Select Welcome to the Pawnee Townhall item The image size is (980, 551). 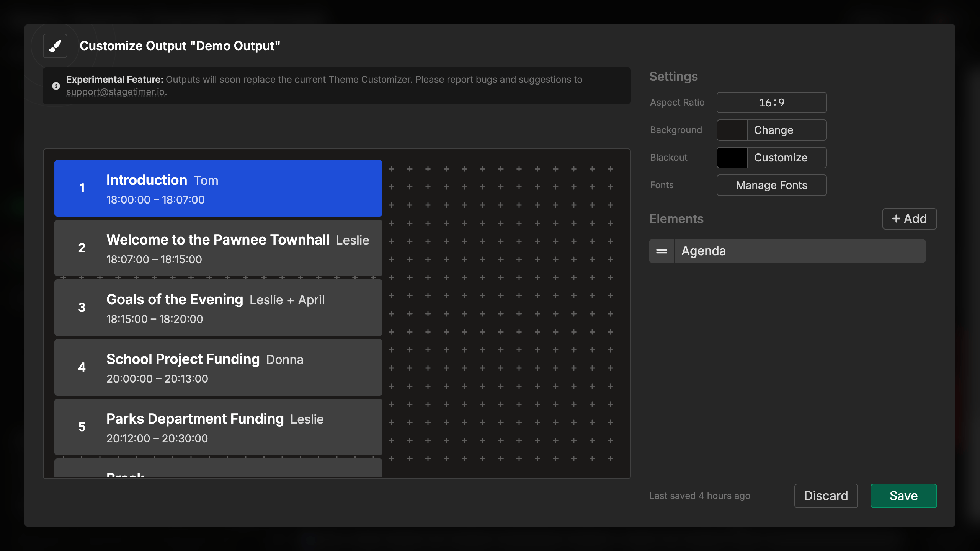coord(218,248)
